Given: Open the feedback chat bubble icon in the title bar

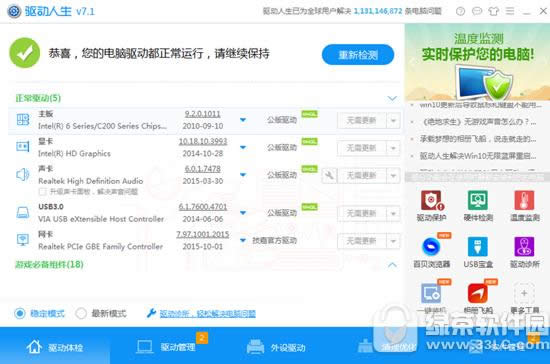Looking at the screenshot, I should (x=477, y=12).
